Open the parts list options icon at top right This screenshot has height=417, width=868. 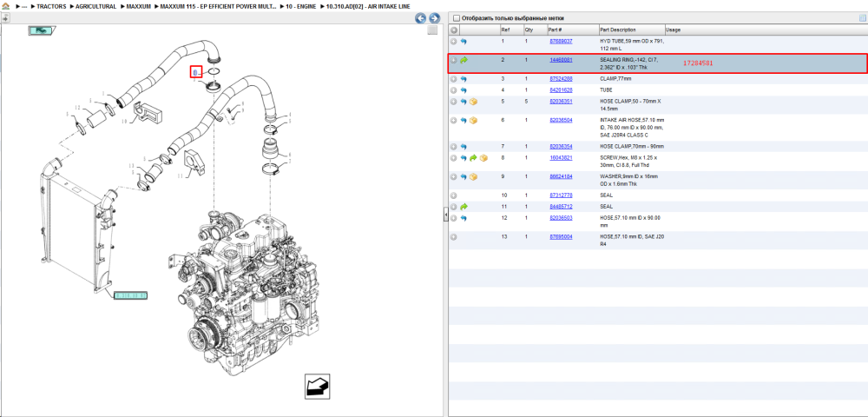(862, 17)
